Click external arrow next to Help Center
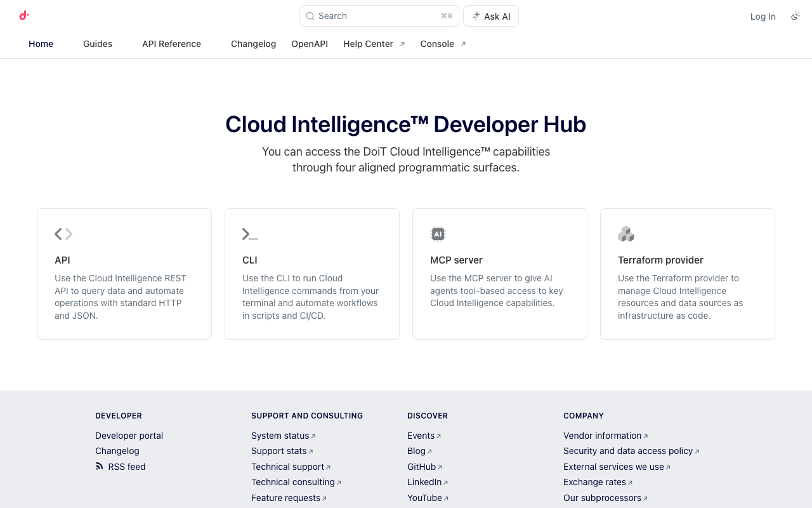This screenshot has width=812, height=508. 402,44
